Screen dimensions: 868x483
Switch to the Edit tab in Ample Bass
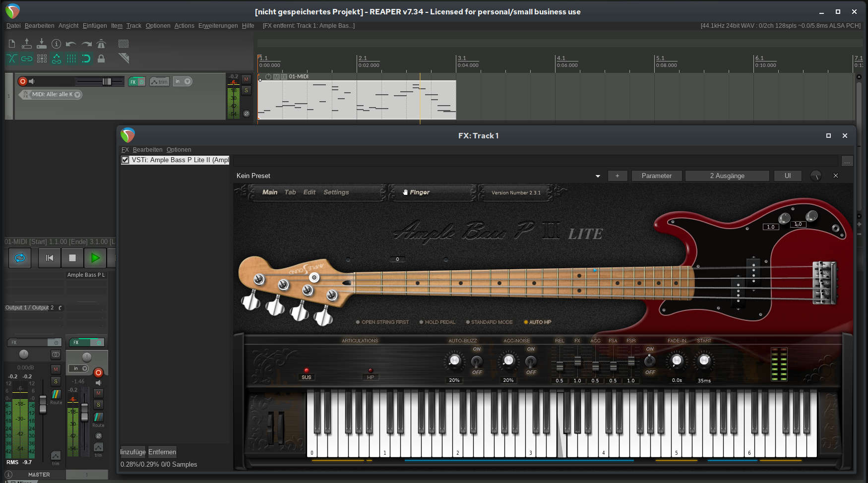point(310,192)
